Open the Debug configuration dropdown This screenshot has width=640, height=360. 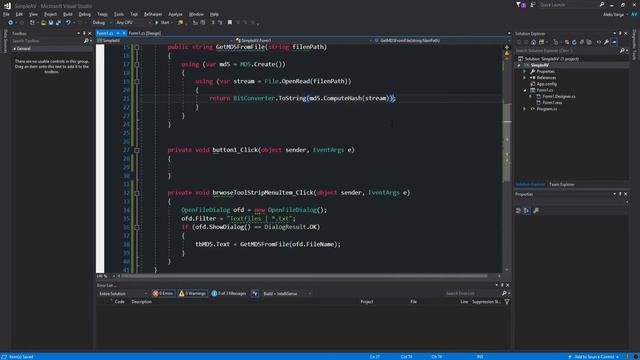coord(102,22)
